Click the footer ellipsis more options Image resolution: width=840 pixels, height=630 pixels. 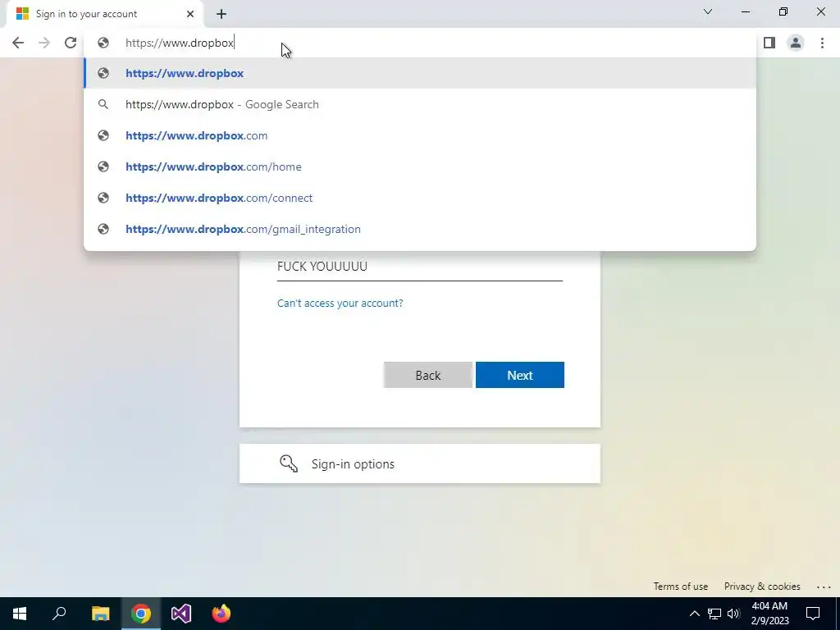824,587
